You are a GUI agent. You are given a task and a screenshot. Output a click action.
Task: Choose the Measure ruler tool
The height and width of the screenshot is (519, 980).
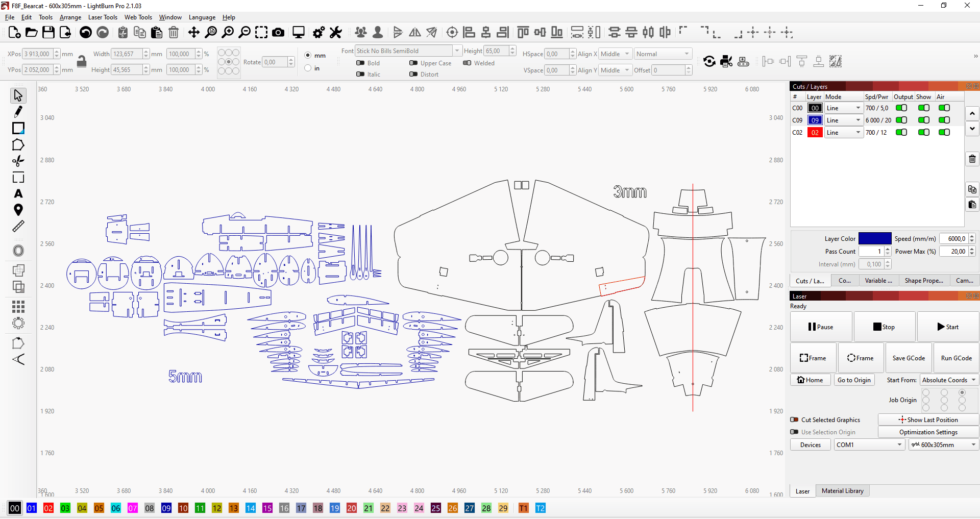[x=18, y=226]
